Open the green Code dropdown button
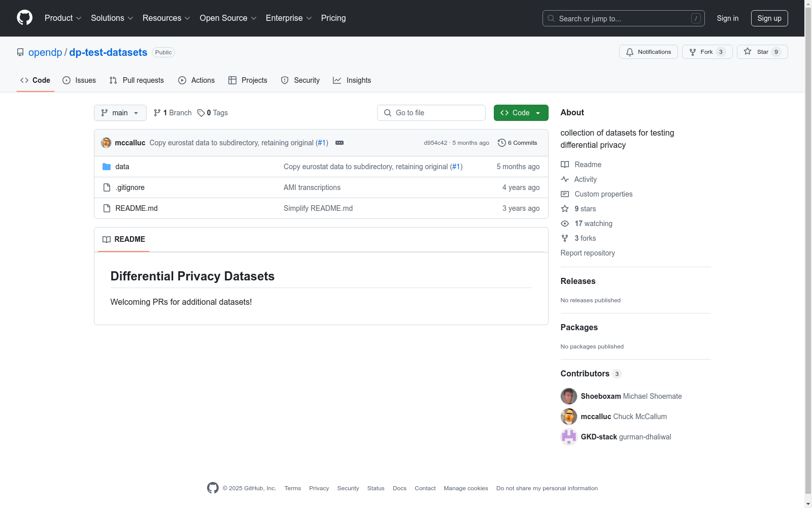Screen dimensions: 812x508 pos(521,113)
